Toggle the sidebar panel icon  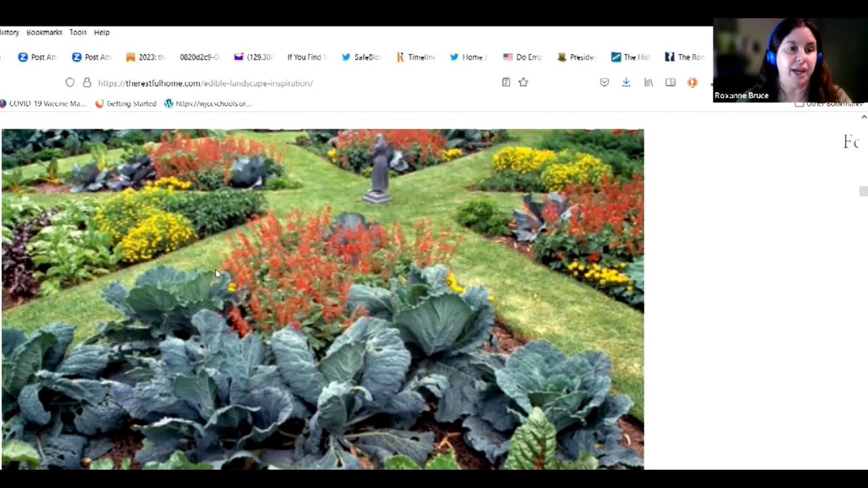click(x=670, y=83)
